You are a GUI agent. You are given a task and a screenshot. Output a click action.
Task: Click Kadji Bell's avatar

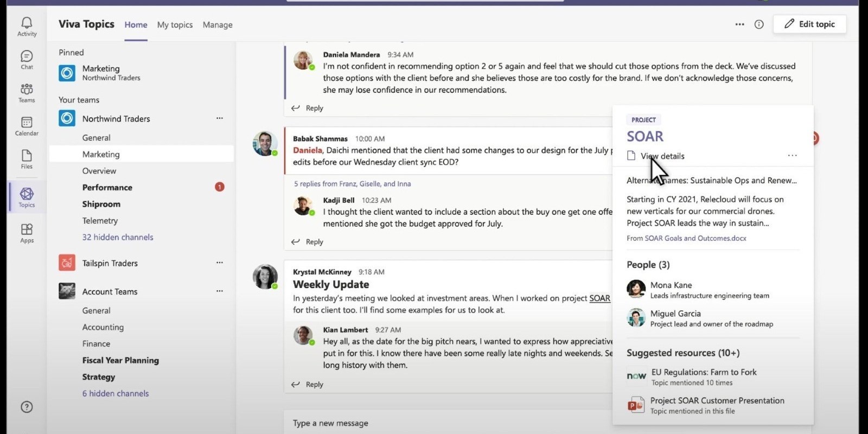click(303, 206)
